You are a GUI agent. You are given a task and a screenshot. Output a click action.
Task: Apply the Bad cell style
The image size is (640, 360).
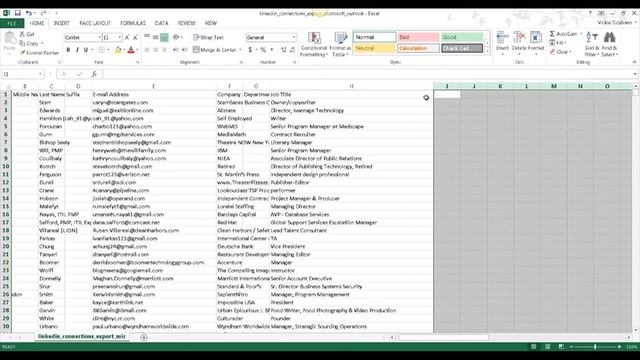(418, 37)
